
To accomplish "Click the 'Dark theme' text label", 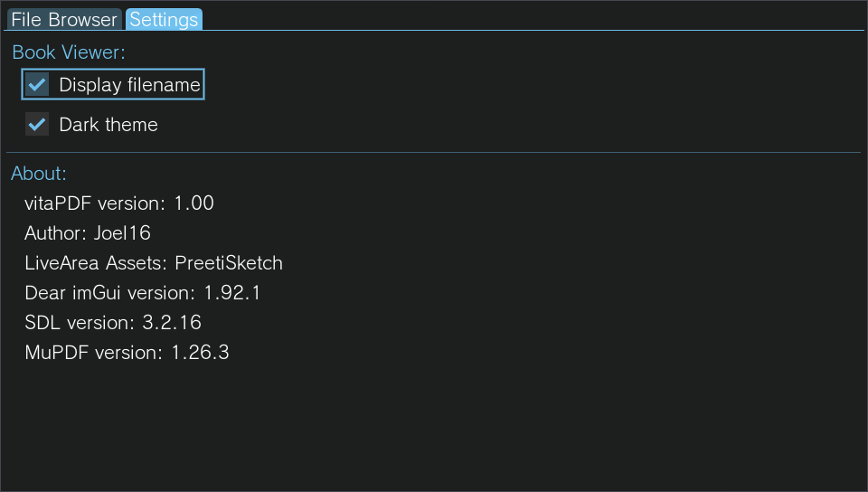I will pyautogui.click(x=108, y=125).
